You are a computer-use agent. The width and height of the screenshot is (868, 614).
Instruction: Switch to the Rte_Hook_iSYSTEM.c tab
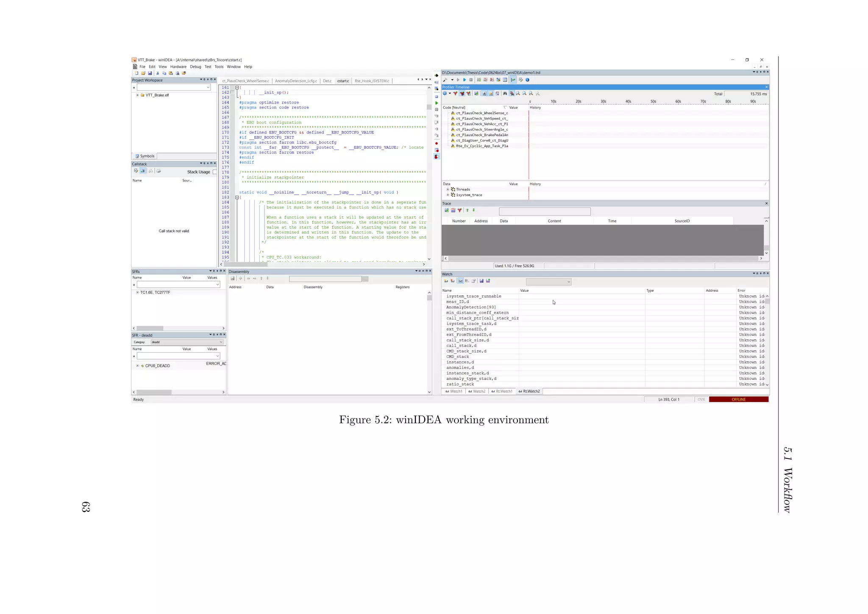(x=372, y=81)
